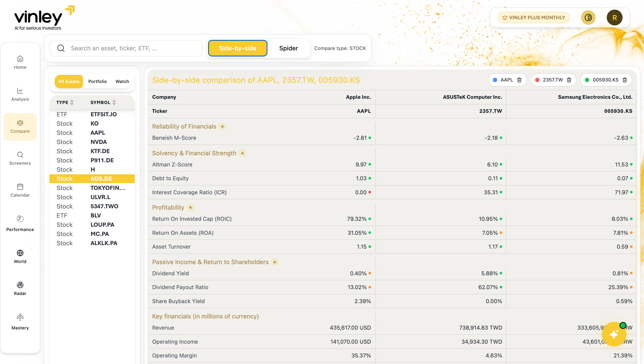Click the Reliability of Financials AI sparkle icon
644x364 pixels.
point(222,127)
